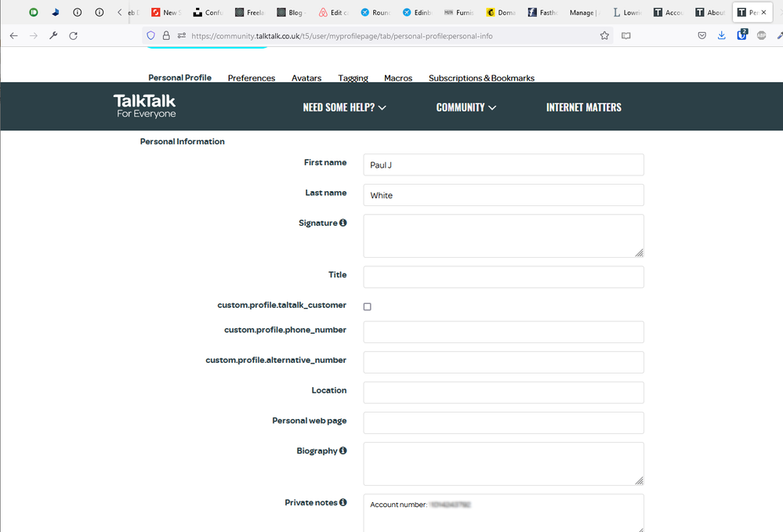Open the Personal Profile tab
Viewport: 783px width, 532px height.
pos(179,78)
